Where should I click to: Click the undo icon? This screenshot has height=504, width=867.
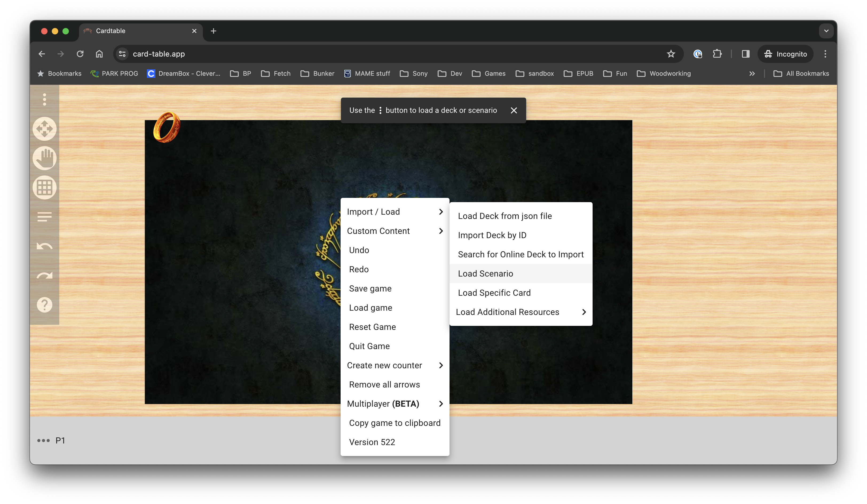click(x=45, y=246)
